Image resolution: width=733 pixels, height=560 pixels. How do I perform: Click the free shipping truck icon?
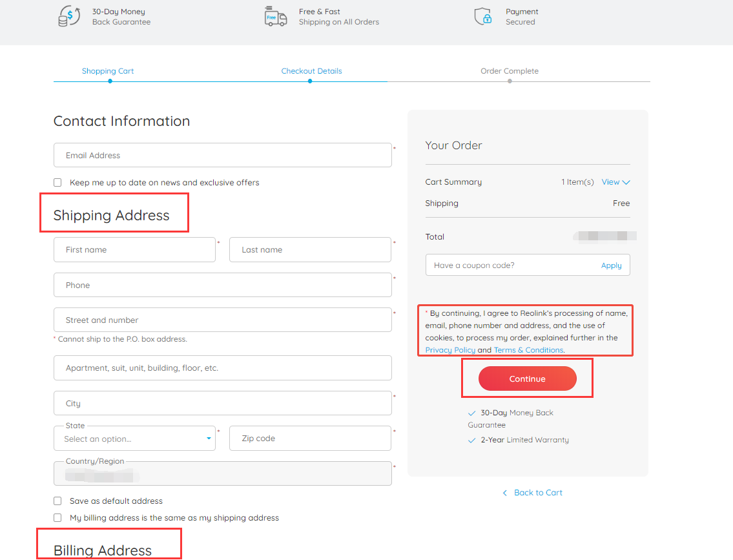click(x=276, y=17)
